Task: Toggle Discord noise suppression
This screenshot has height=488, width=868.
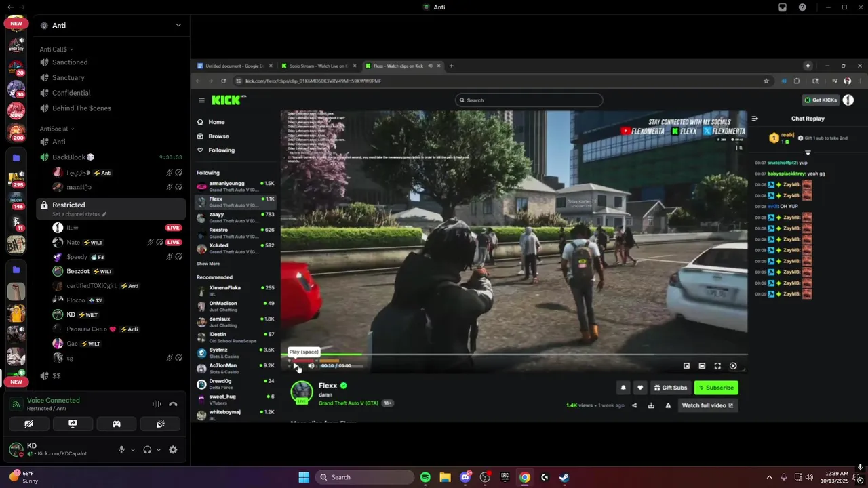Action: 157,404
